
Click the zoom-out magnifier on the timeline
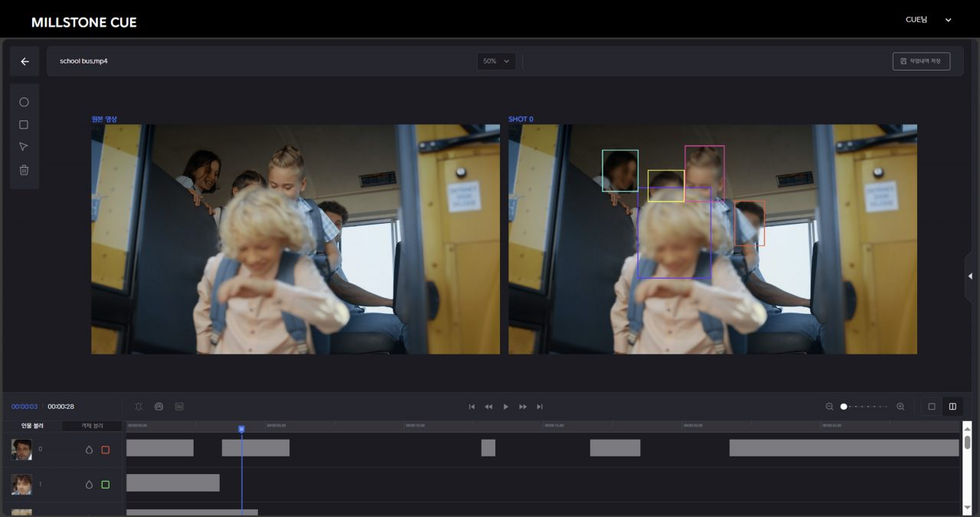click(829, 406)
